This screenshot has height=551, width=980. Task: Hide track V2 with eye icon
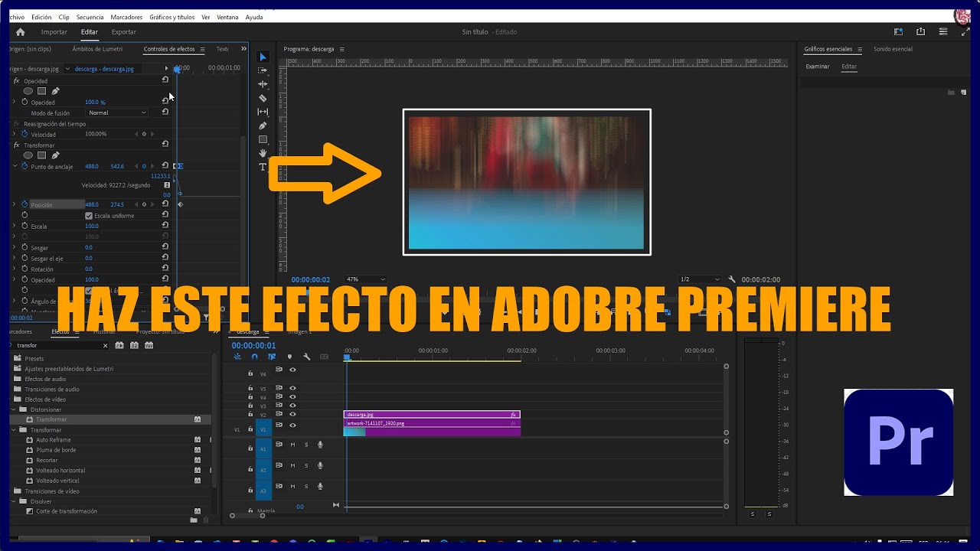coord(292,414)
